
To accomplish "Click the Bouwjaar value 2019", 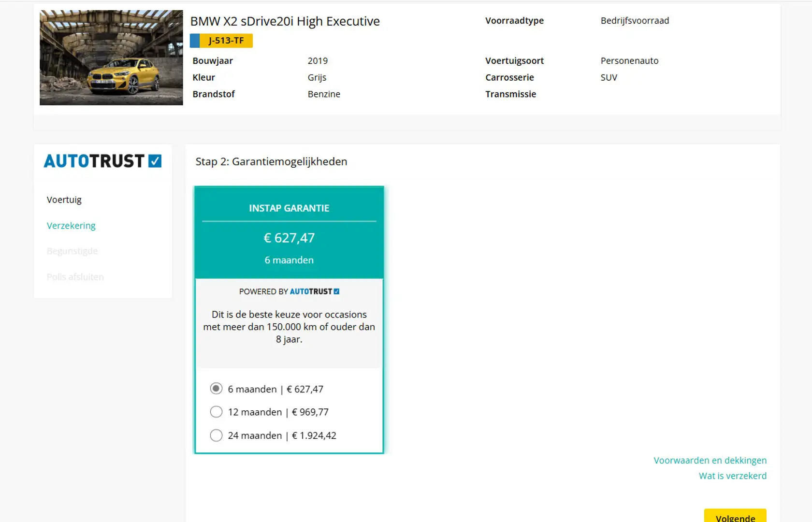I will tap(318, 61).
